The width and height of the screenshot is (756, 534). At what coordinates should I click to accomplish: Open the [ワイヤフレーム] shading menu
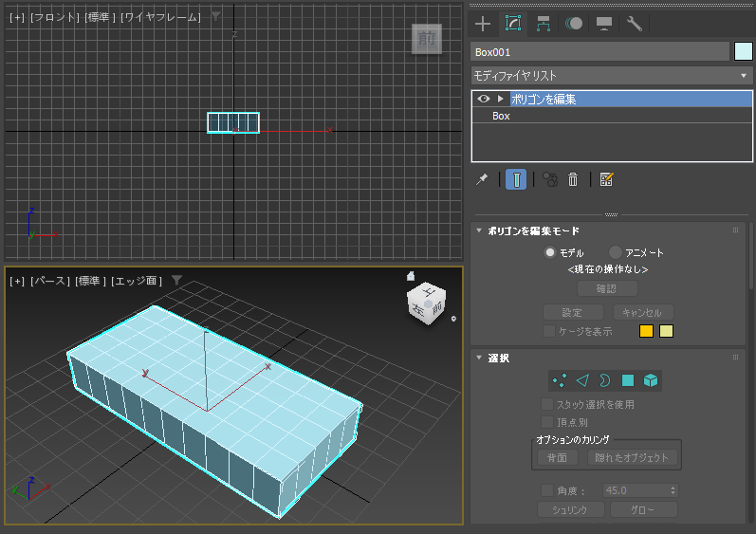coord(160,17)
